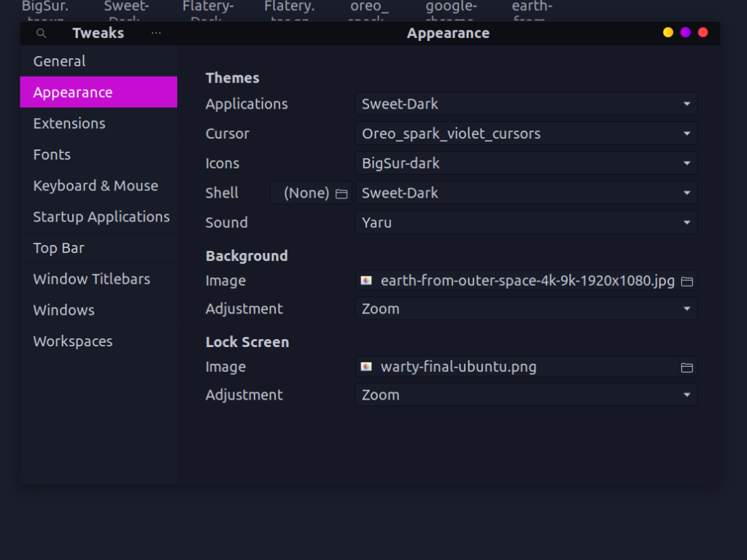Select General in the sidebar

click(98, 61)
